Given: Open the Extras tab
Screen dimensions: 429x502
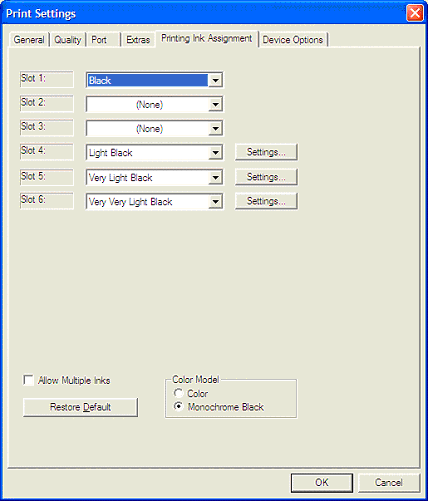Looking at the screenshot, I should [138, 40].
